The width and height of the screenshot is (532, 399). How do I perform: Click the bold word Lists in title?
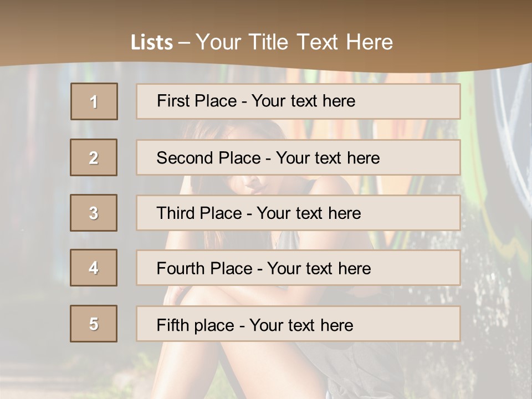point(152,42)
